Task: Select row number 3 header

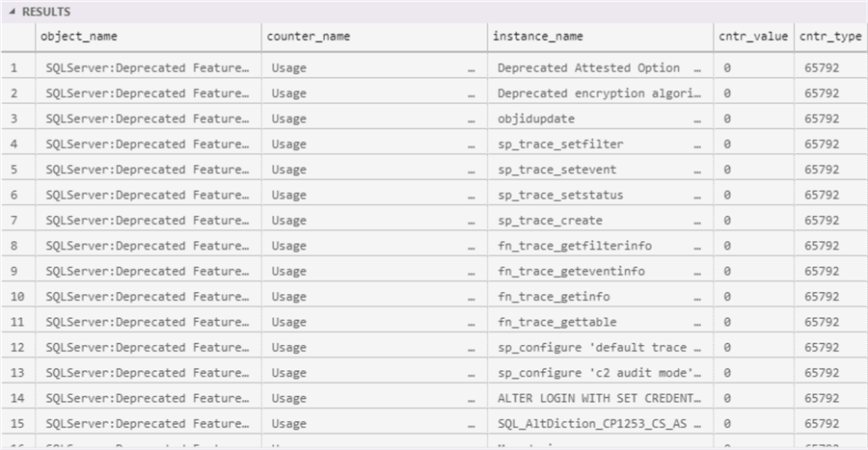Action: click(x=18, y=119)
